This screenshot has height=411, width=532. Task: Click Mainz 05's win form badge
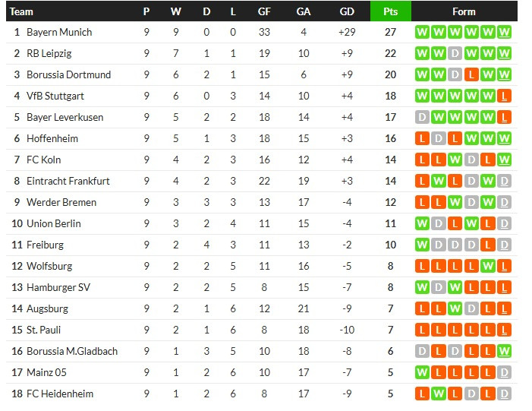(x=421, y=372)
